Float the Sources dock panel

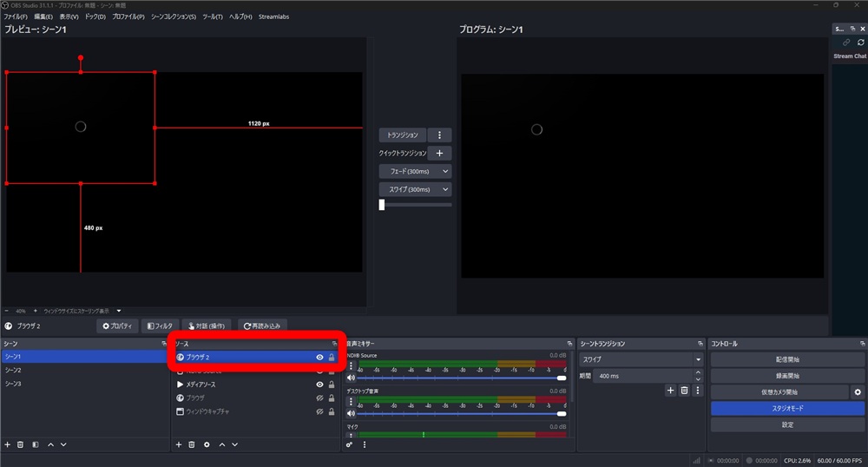[334, 344]
